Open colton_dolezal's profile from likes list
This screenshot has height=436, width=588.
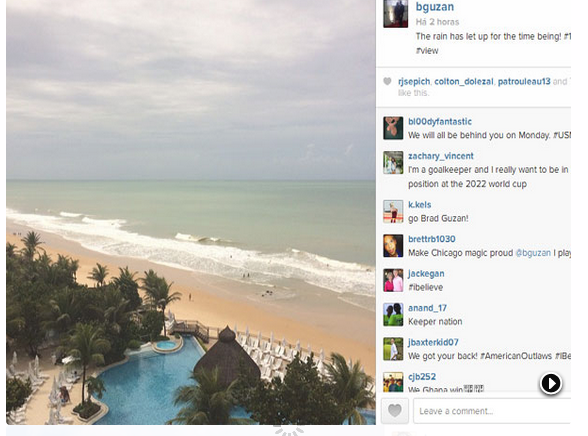click(464, 81)
